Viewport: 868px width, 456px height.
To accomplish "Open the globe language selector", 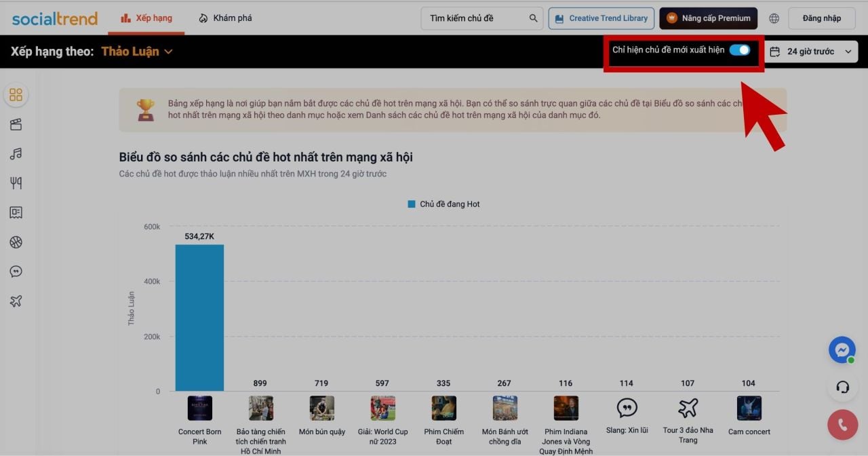I will [x=774, y=18].
